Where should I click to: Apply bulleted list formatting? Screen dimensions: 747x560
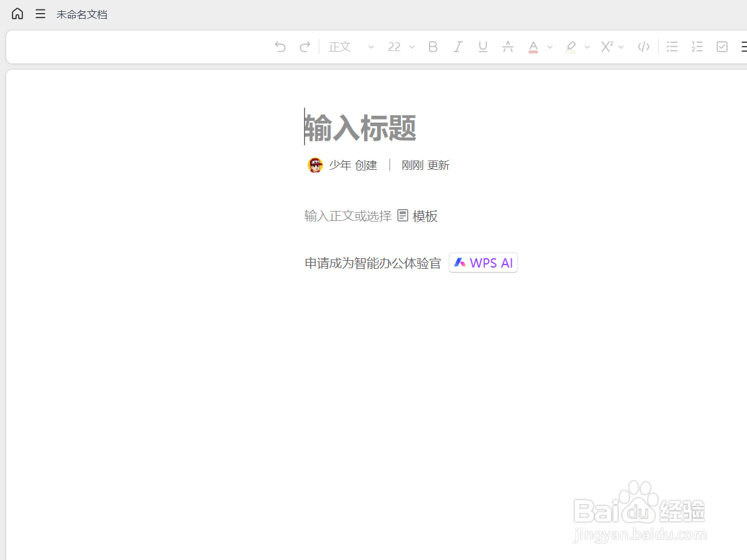672,47
